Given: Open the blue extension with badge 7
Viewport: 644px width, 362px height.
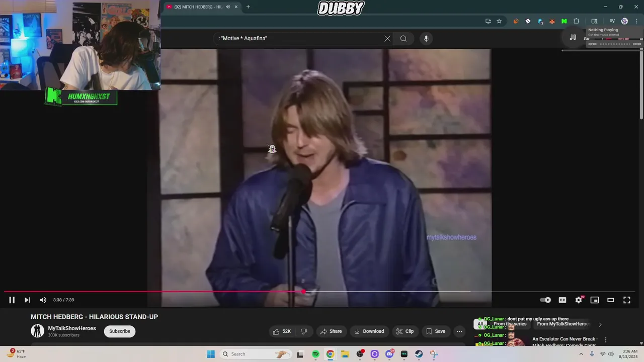Looking at the screenshot, I should click(540, 21).
